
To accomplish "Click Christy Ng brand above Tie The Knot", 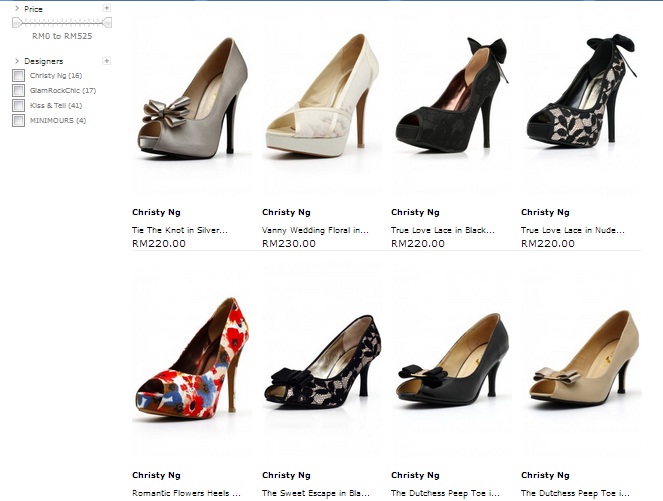I will pos(156,212).
